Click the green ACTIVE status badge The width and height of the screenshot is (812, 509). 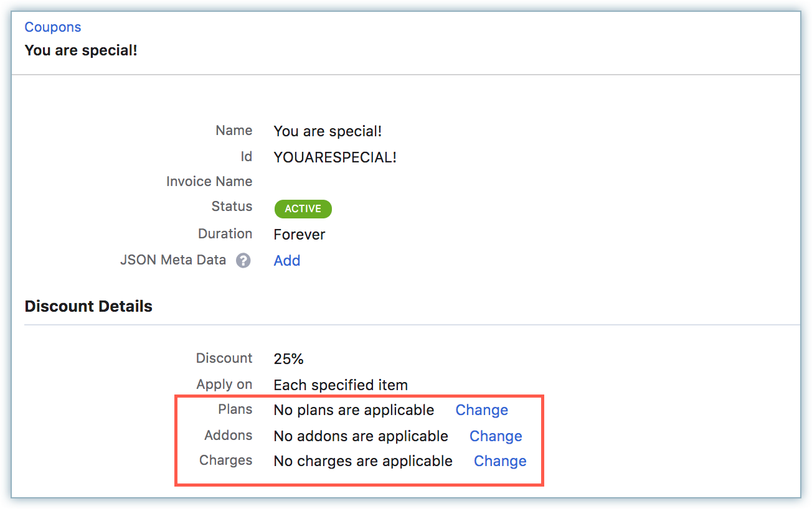point(303,209)
